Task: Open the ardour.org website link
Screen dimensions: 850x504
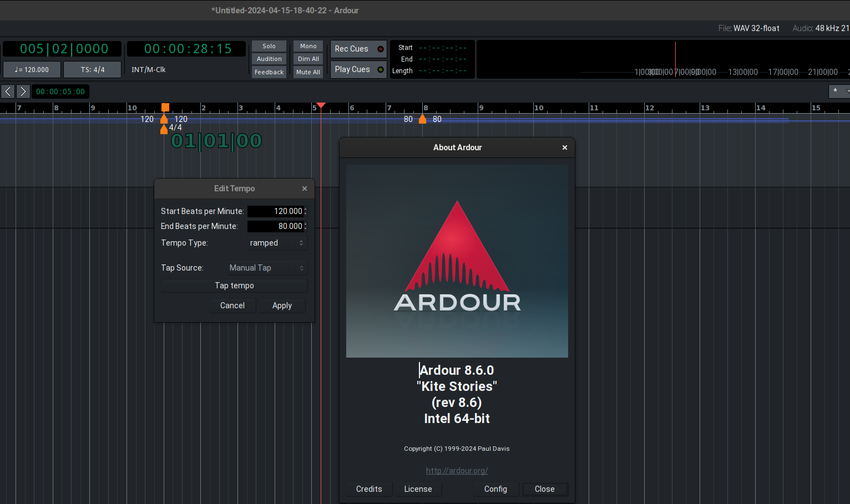Action: 457,471
